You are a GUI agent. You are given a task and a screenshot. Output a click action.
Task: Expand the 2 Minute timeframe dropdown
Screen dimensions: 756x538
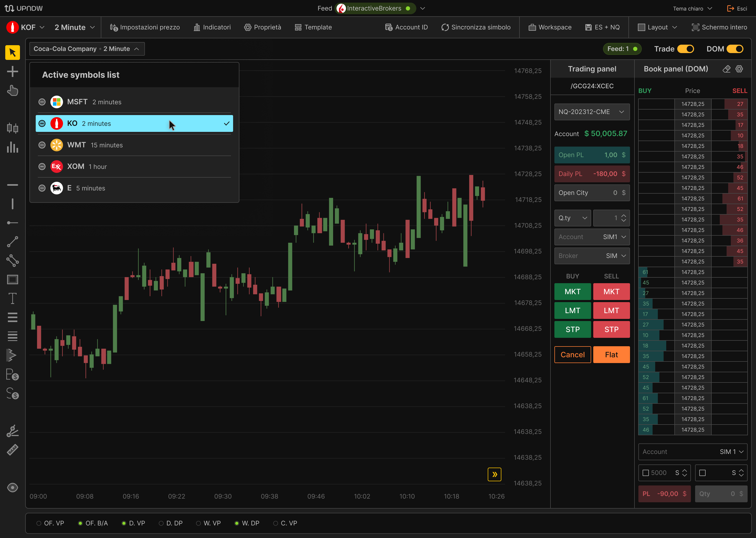coord(75,27)
